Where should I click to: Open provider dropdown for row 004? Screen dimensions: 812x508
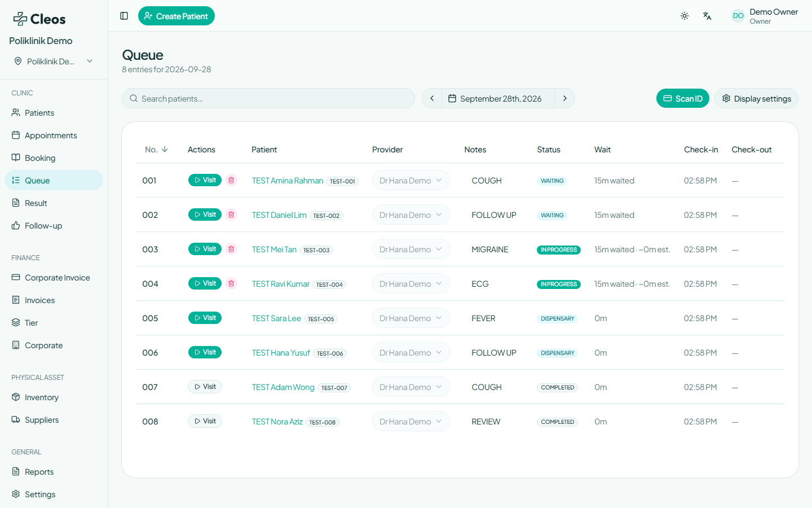point(411,284)
